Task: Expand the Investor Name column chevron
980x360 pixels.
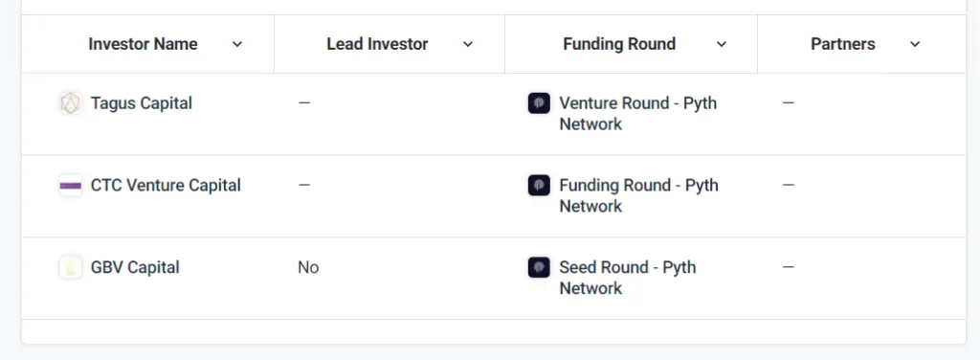Action: [237, 44]
